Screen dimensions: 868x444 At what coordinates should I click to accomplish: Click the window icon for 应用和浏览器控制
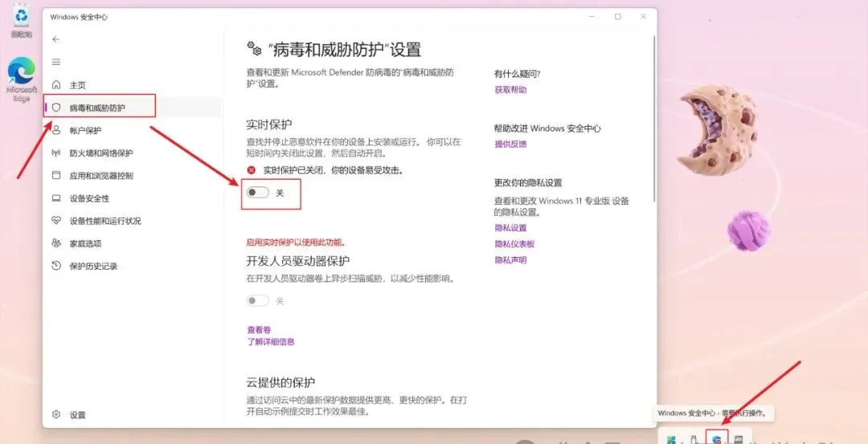point(56,175)
